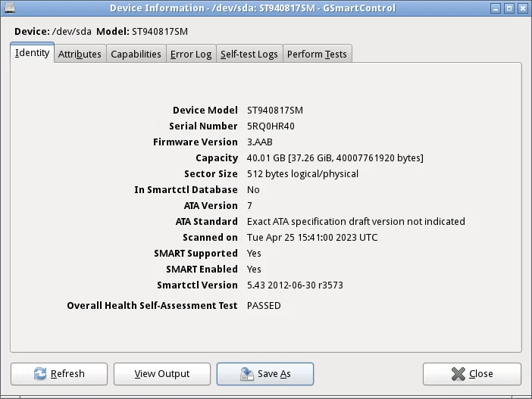Screen dimensions: 532x399
Task: Switch to the Identity tab
Action: pos(33,53)
